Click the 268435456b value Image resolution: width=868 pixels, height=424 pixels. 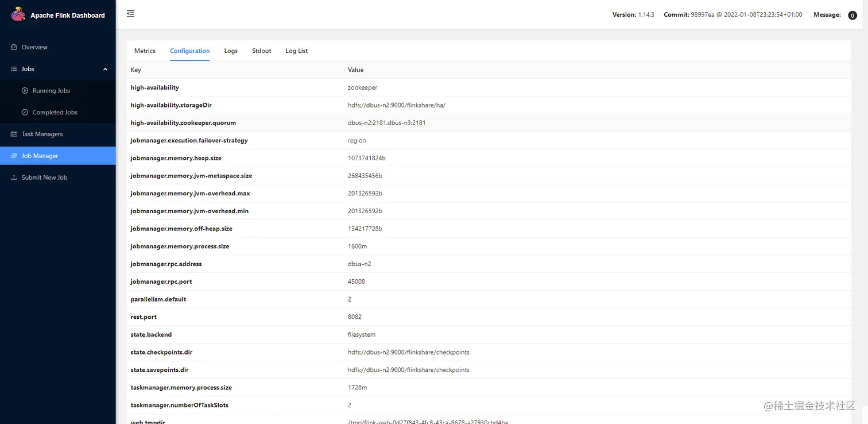pyautogui.click(x=365, y=176)
